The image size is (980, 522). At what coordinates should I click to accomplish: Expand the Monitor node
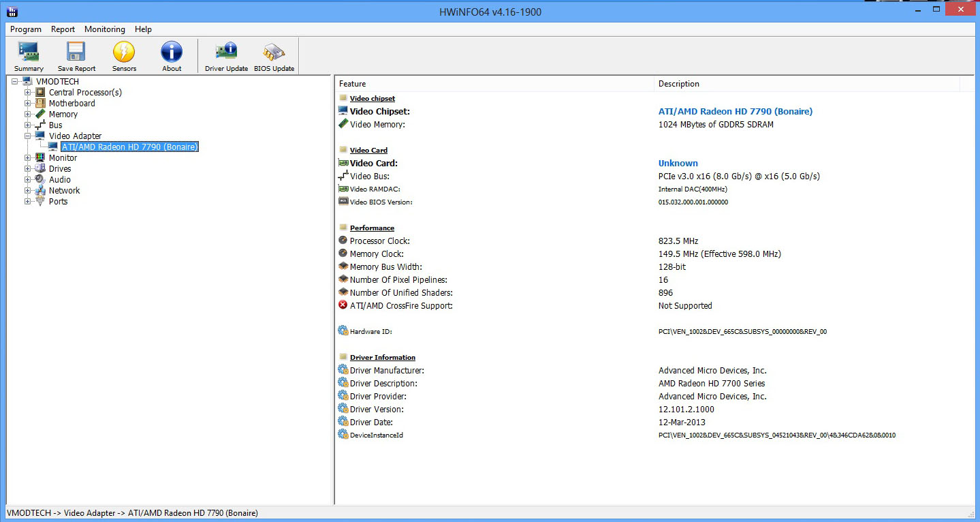pyautogui.click(x=28, y=158)
